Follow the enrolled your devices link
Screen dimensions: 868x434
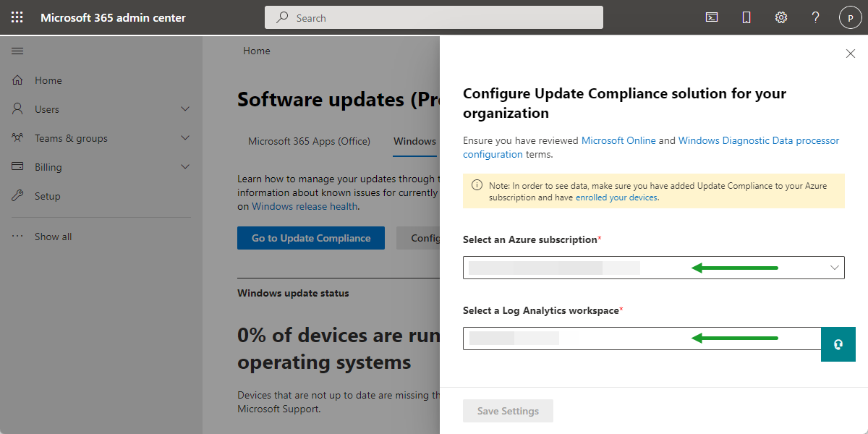pyautogui.click(x=616, y=197)
